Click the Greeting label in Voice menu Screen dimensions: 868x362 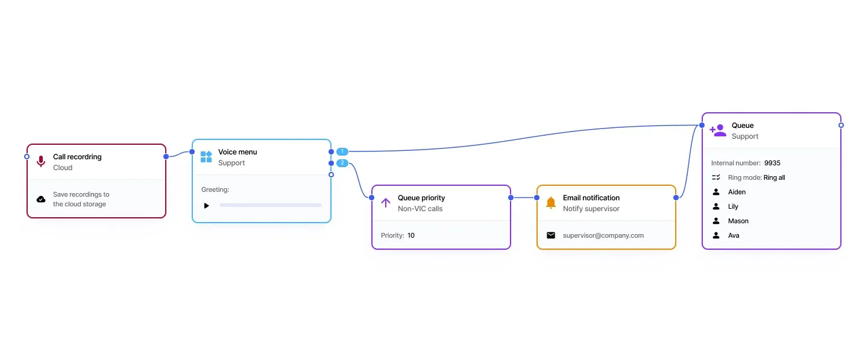coord(215,189)
